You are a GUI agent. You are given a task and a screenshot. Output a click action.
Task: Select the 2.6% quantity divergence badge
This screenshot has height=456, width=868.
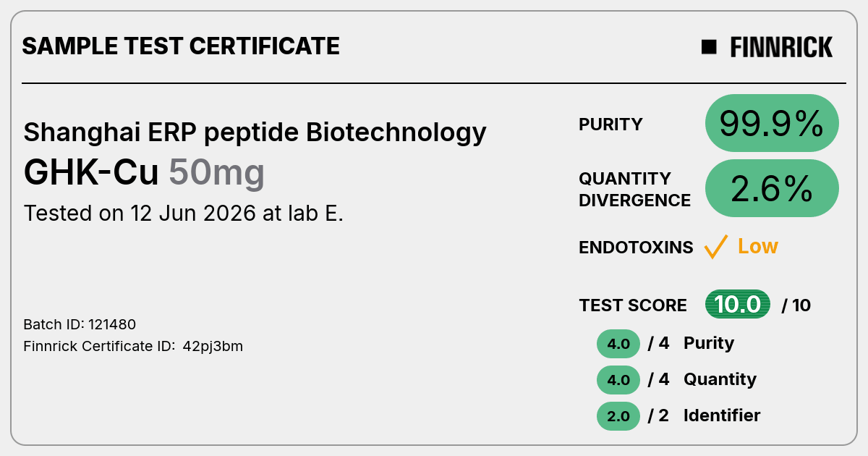click(x=772, y=188)
